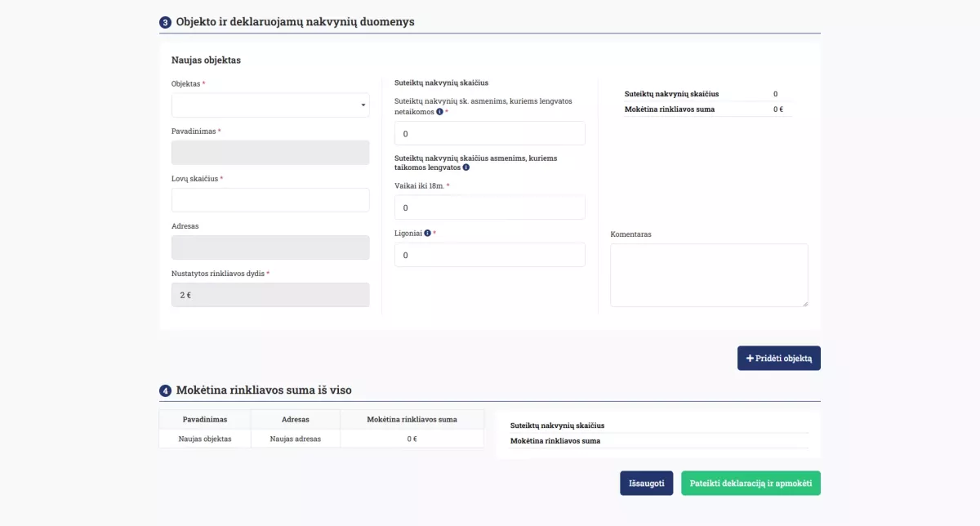Click the step 3 number badge

[x=165, y=23]
